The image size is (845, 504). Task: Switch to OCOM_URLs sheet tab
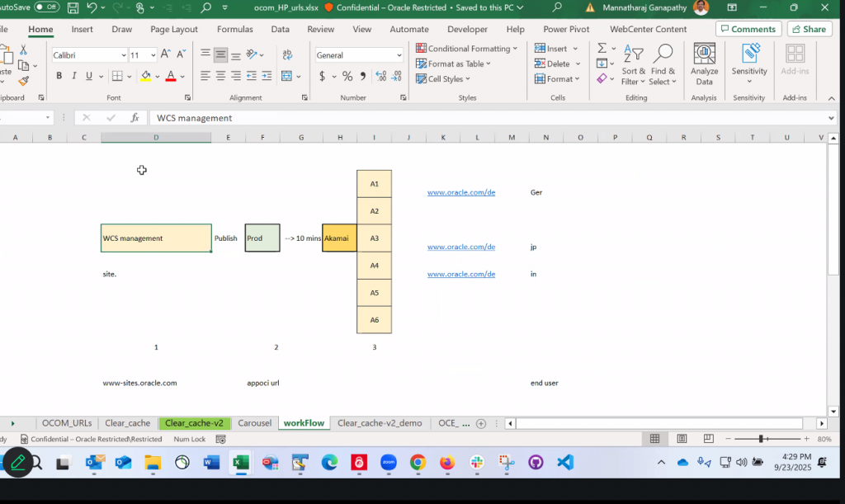coord(67,423)
